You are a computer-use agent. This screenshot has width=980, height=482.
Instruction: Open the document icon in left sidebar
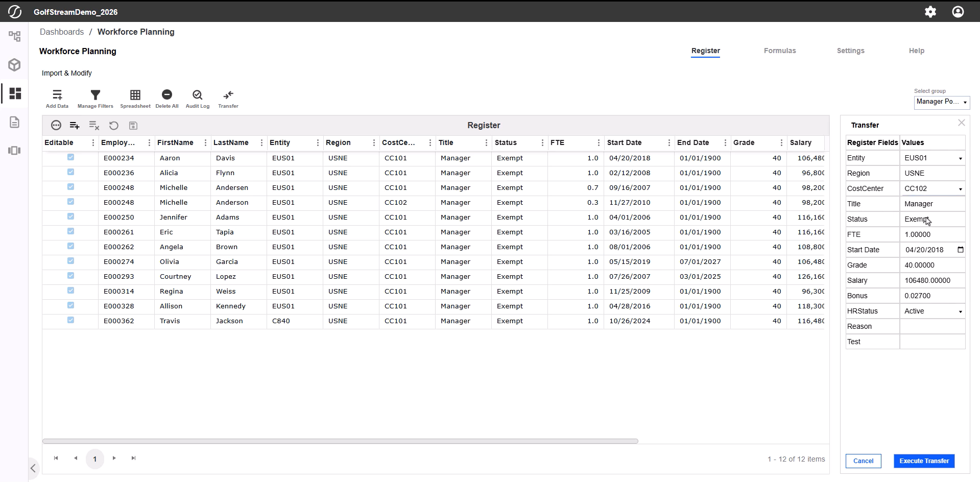click(15, 122)
